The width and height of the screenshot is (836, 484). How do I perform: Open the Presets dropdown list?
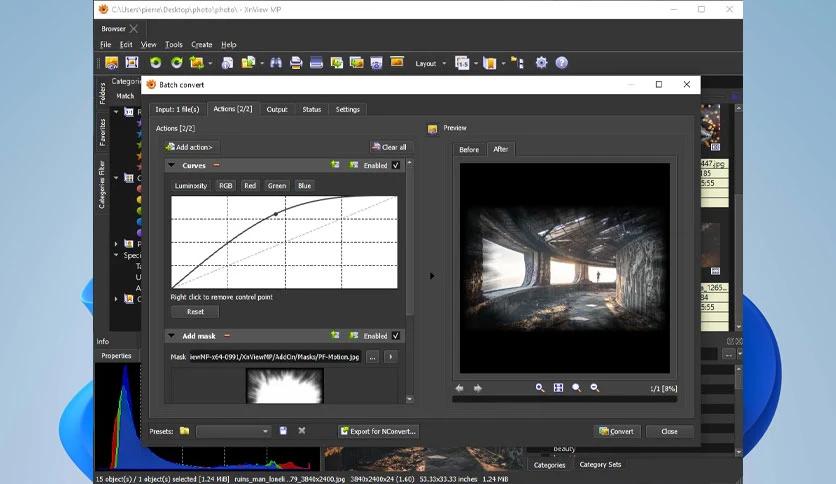234,431
